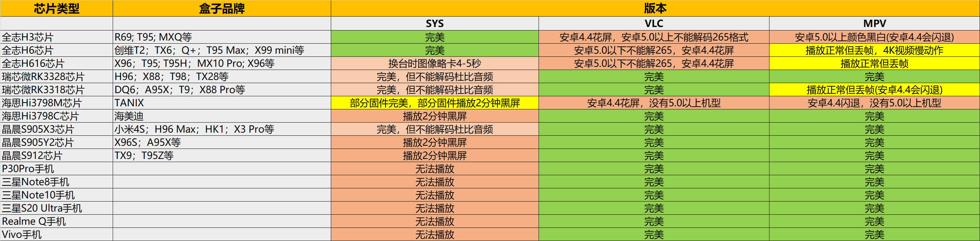Screen dimensions: 980x241
Task: Select '无法播放' in the P30Pro手机 row
Action: 435,169
